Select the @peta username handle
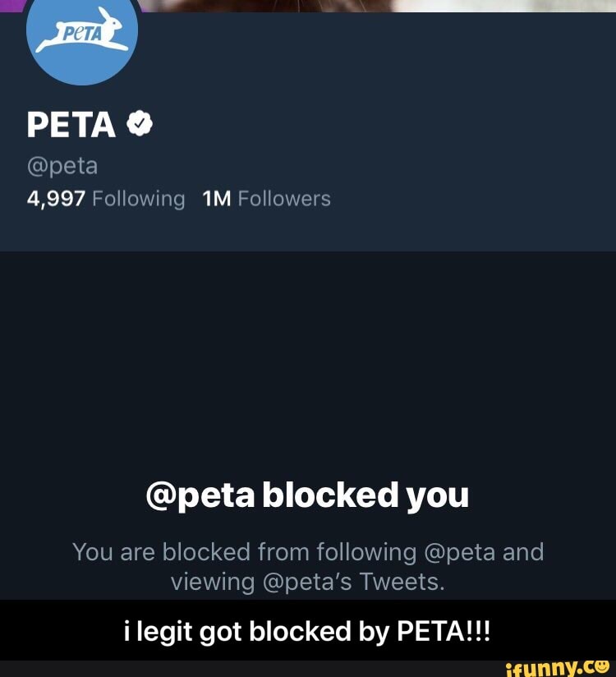The image size is (616, 677). 62,164
